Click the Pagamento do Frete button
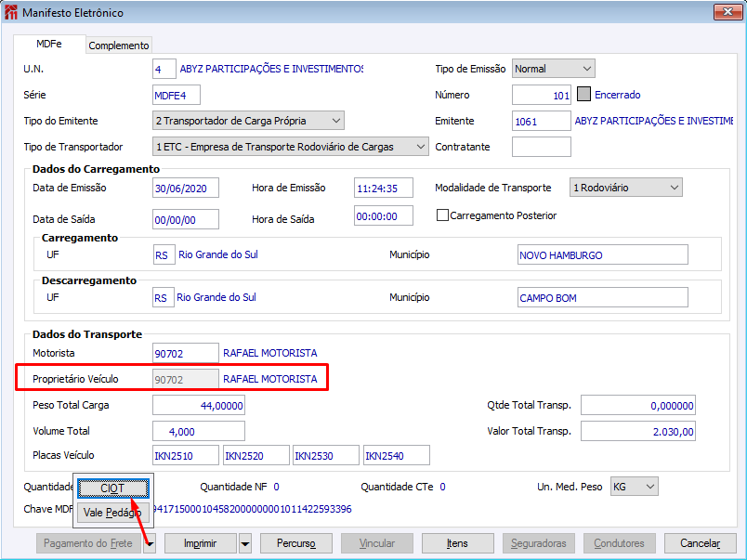 pos(88,543)
